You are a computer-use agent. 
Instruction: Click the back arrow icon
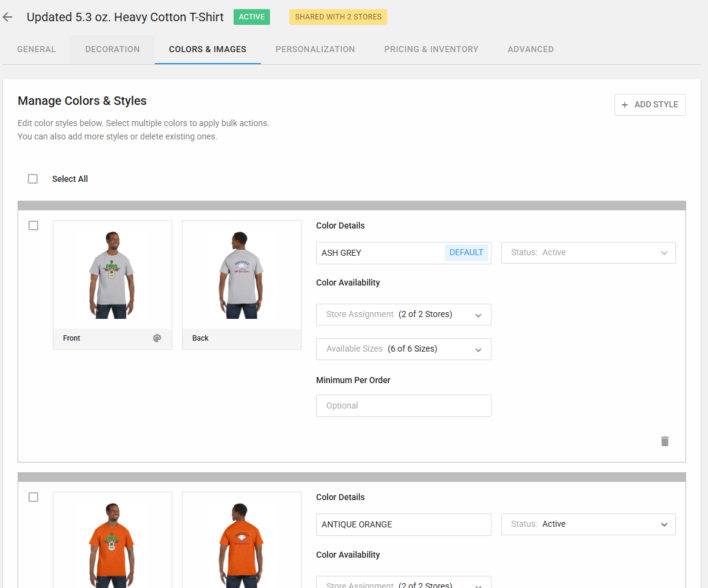(7, 17)
